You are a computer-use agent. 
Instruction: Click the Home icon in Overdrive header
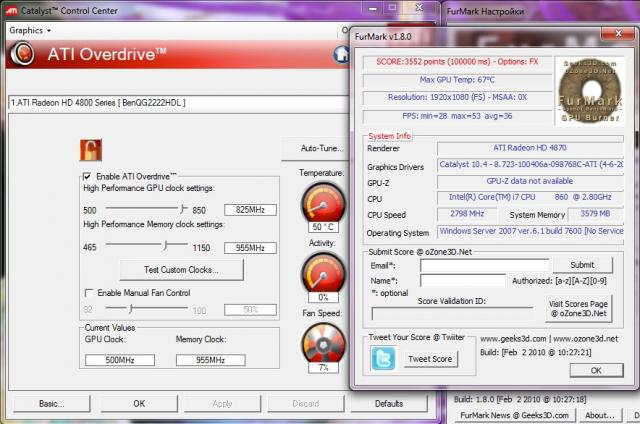[342, 54]
